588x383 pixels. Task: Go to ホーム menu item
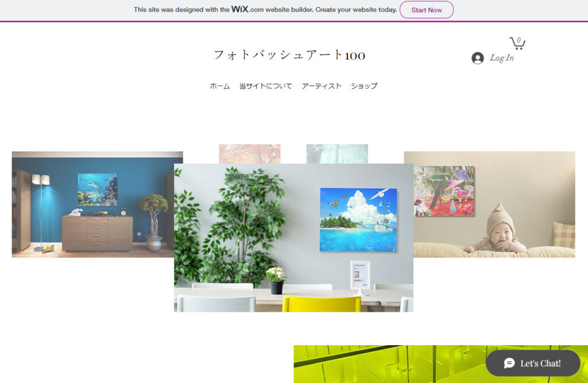click(x=219, y=86)
